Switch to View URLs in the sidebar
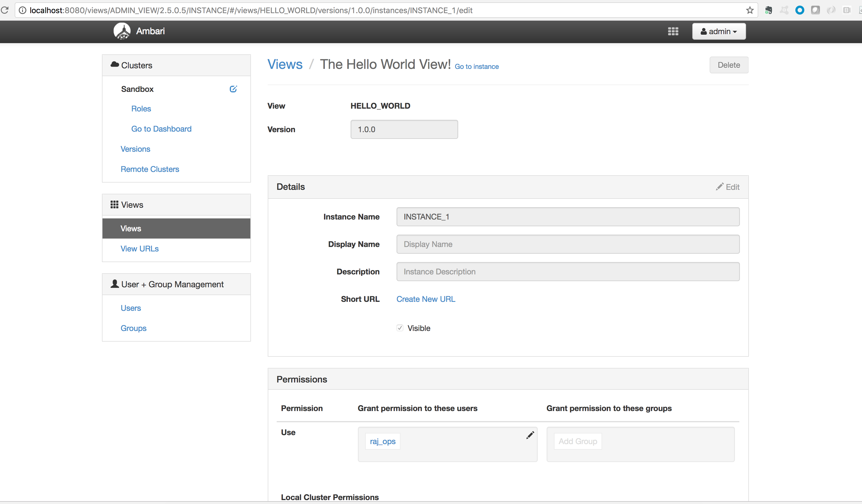The image size is (862, 504). coord(139,248)
